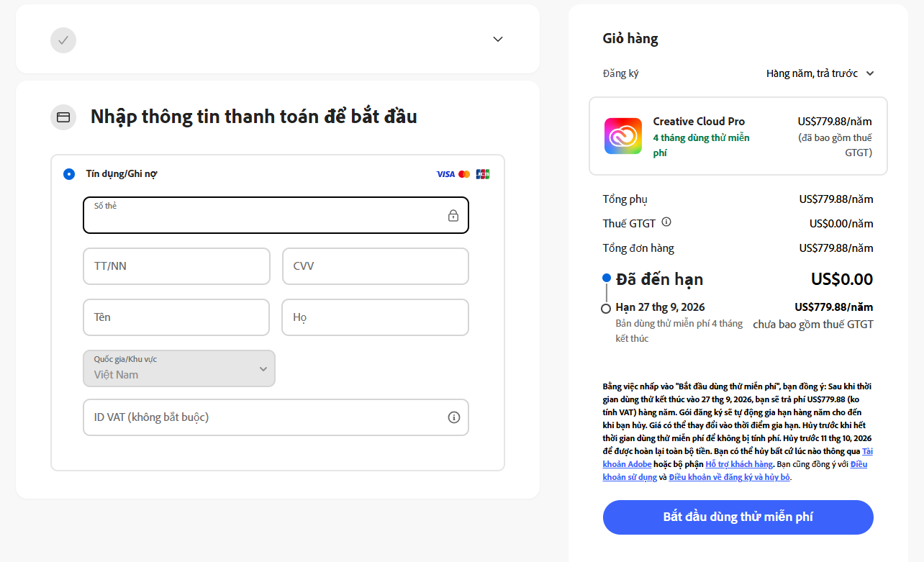Viewport: 924px width, 562px height.
Task: Click the CVV input field
Action: click(376, 266)
